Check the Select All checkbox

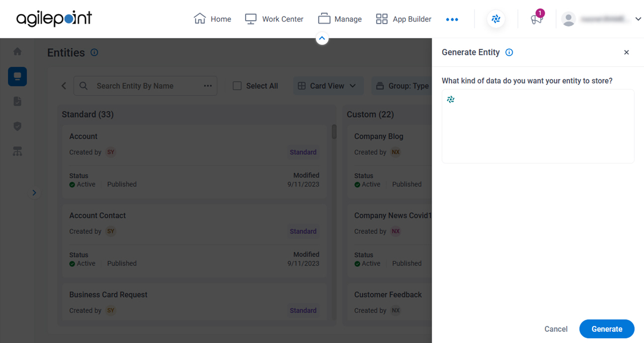[237, 86]
